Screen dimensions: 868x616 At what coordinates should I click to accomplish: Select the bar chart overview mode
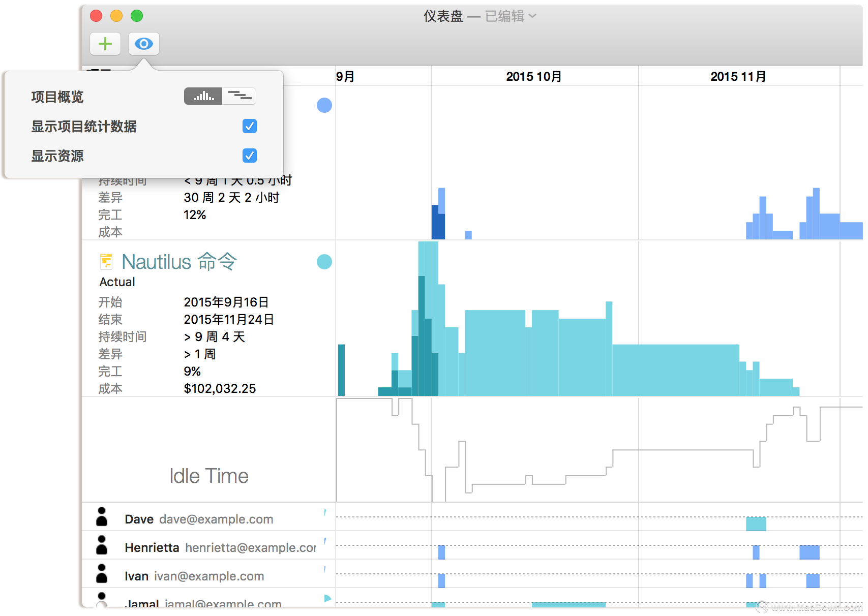point(203,96)
